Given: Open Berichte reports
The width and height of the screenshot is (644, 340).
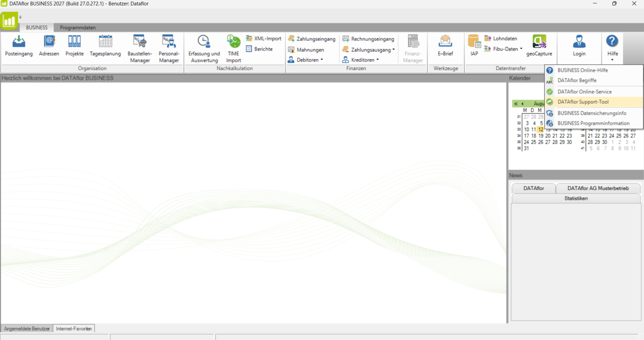Looking at the screenshot, I should pos(259,49).
